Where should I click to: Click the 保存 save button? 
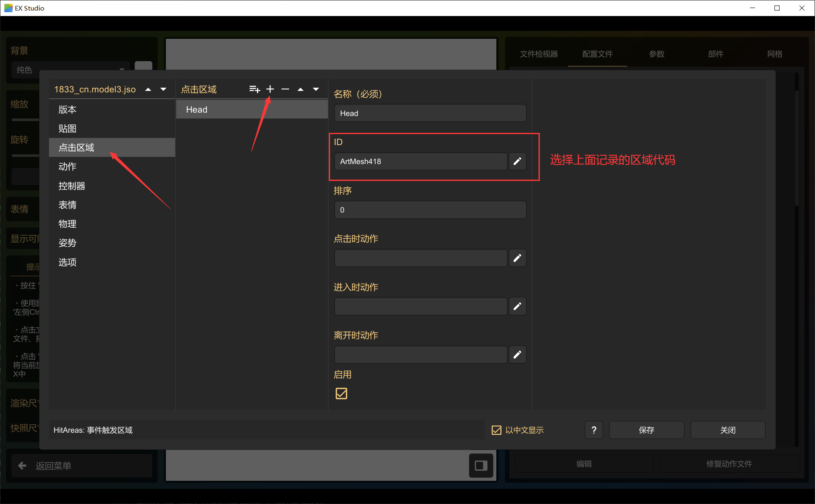647,430
